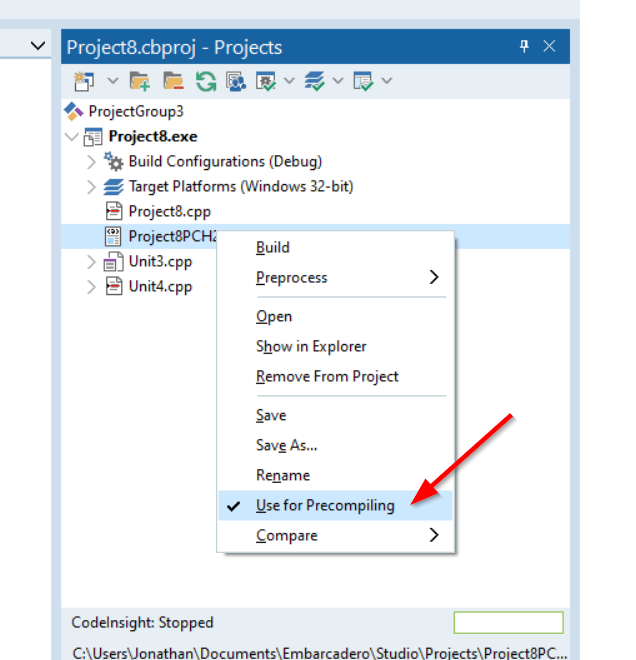Click Show in Explorer menu entry

click(311, 346)
